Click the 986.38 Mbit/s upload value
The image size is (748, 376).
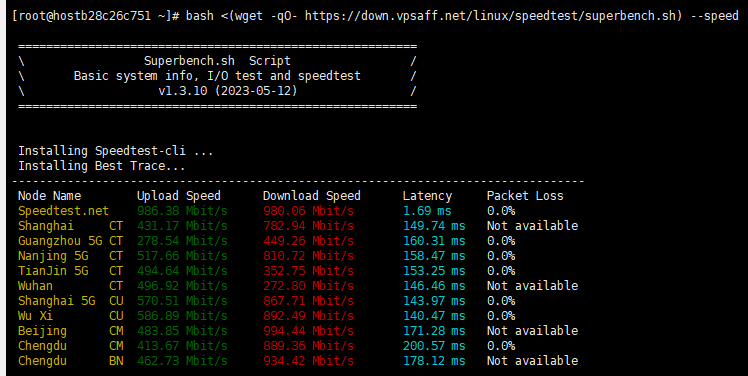(x=182, y=211)
